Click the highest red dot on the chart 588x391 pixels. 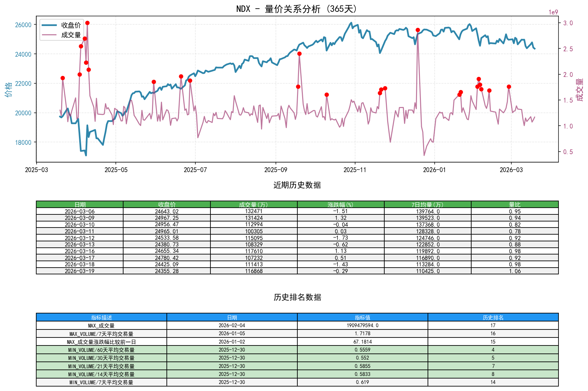pos(87,22)
